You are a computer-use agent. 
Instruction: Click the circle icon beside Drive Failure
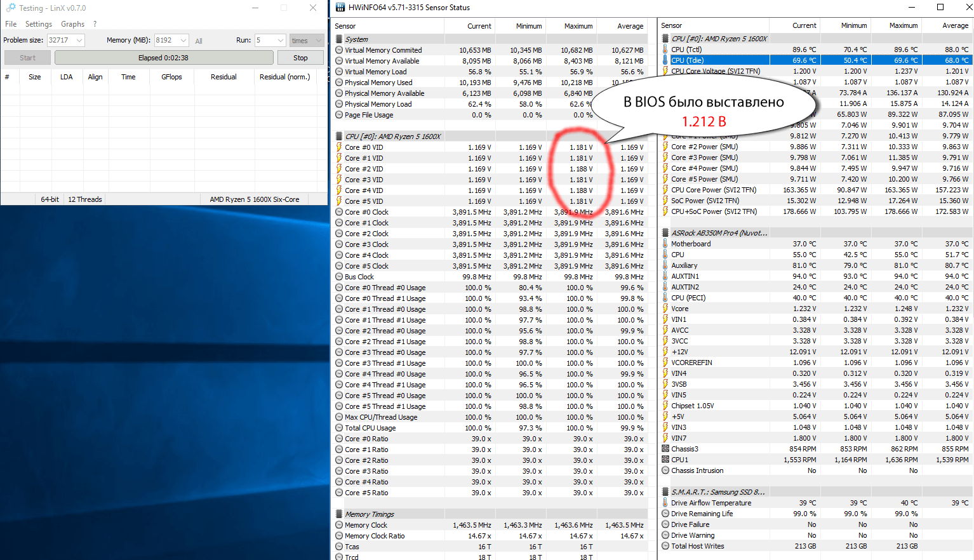pos(665,524)
